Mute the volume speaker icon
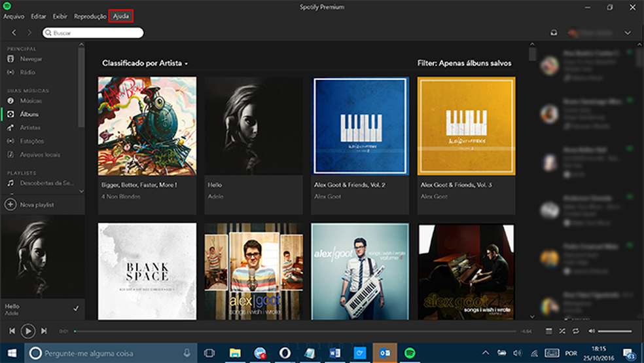The height and width of the screenshot is (363, 644). click(x=592, y=332)
